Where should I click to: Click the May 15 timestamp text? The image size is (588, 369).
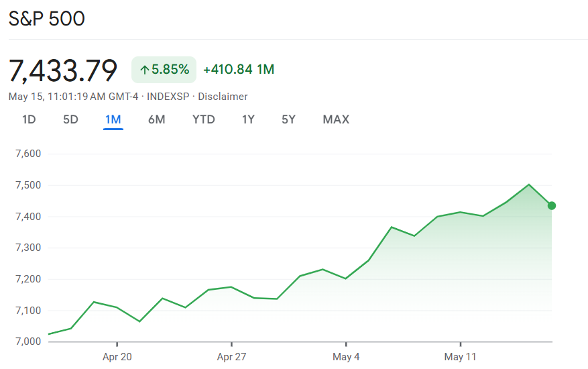(x=74, y=97)
